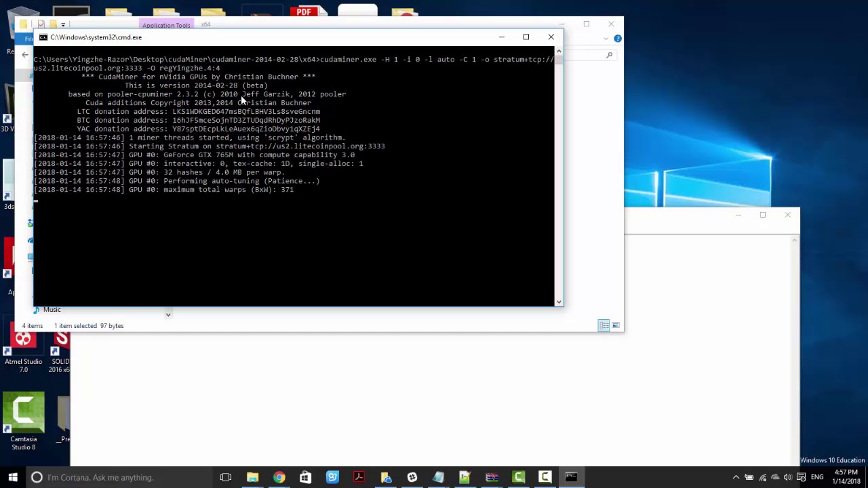Click the Explorer search magnifier icon
868x488 pixels.
(609, 55)
